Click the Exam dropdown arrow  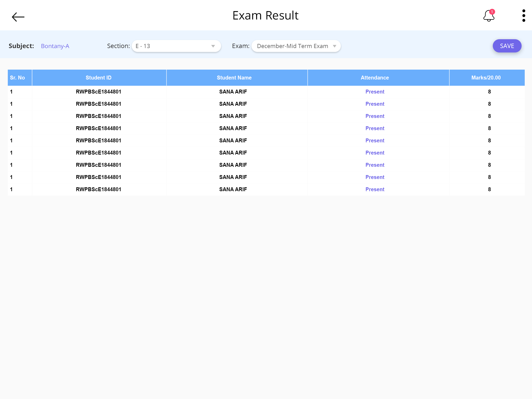[x=335, y=46]
